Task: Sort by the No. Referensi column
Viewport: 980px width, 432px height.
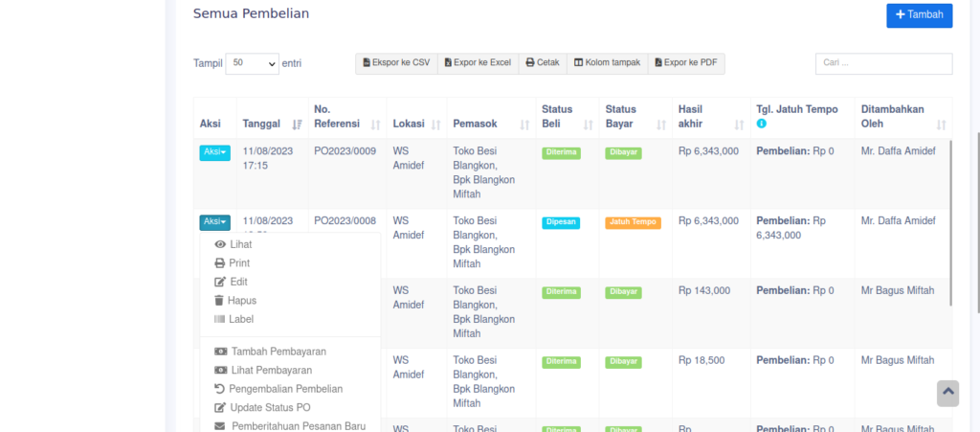Action: [x=375, y=125]
